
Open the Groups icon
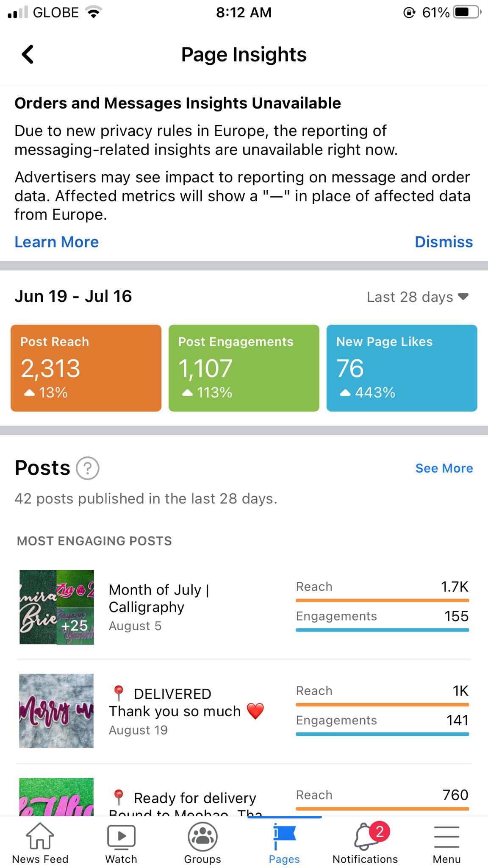(202, 836)
